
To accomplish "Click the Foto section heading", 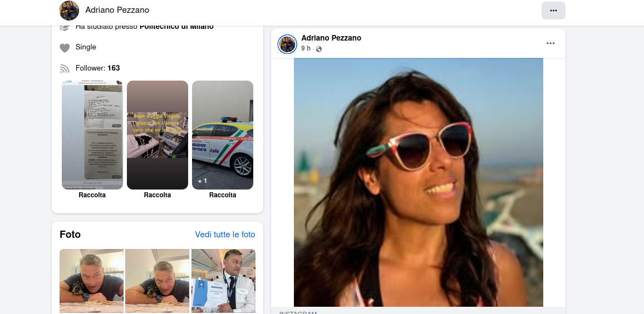I will pyautogui.click(x=70, y=235).
